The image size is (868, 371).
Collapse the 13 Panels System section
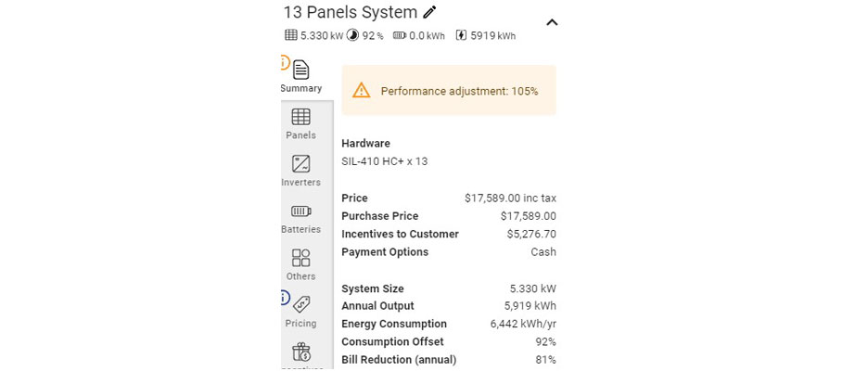552,22
